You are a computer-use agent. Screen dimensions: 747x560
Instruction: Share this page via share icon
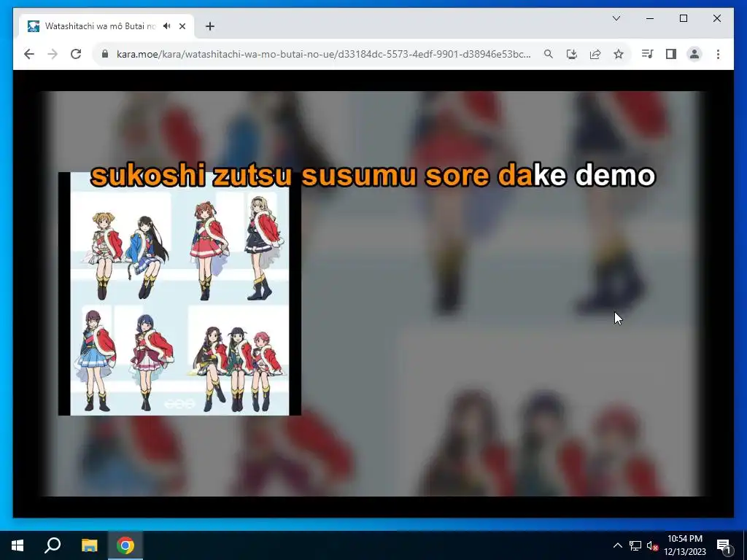click(x=595, y=54)
